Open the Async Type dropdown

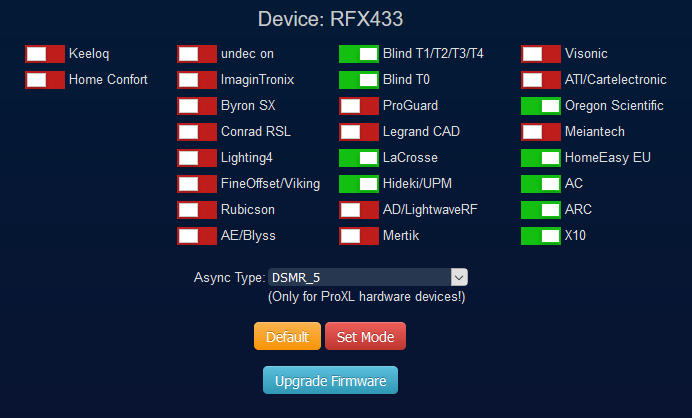[368, 278]
